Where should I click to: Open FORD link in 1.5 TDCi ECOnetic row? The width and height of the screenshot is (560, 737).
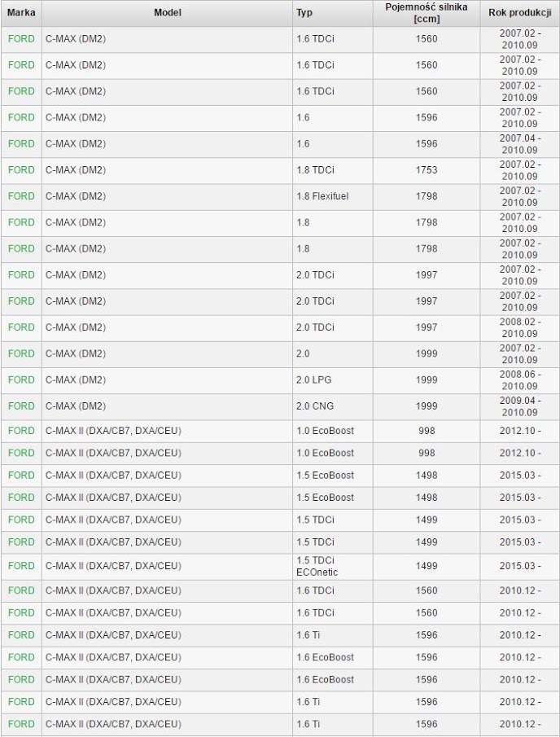[x=21, y=566]
